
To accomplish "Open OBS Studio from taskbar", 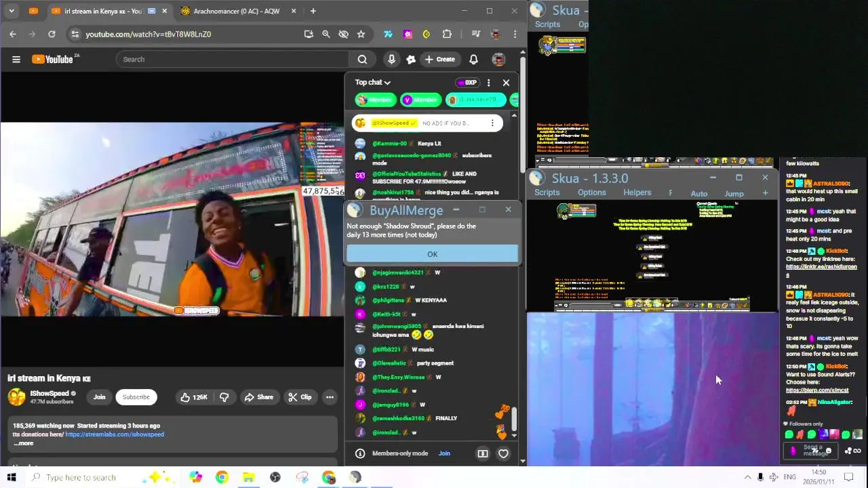I will point(275,477).
